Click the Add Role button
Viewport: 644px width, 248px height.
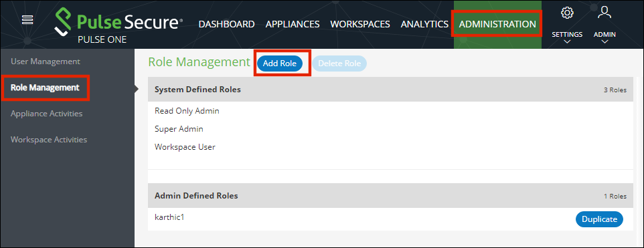tap(280, 64)
